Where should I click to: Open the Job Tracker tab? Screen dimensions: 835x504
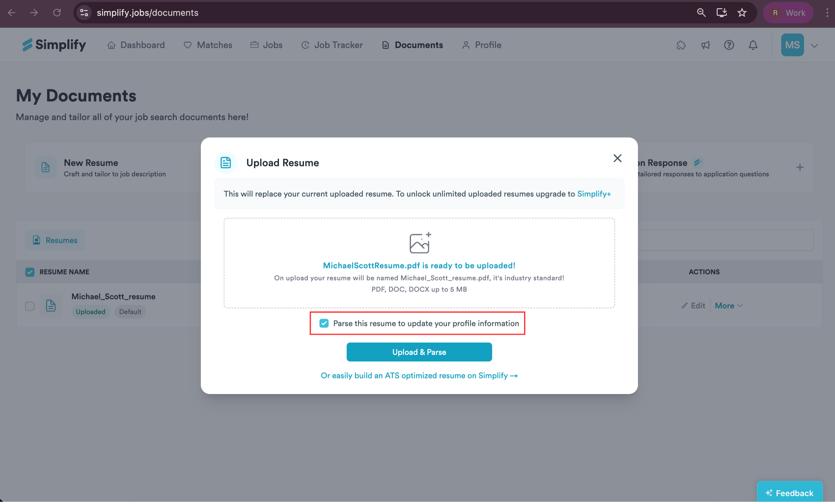point(332,45)
